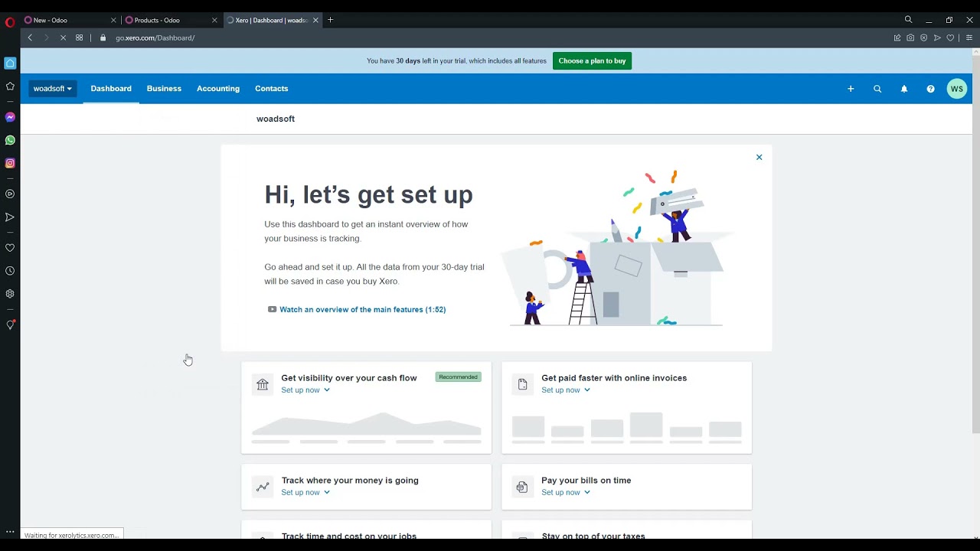Open Xero notifications bell
The height and width of the screenshot is (551, 980).
pyautogui.click(x=904, y=89)
